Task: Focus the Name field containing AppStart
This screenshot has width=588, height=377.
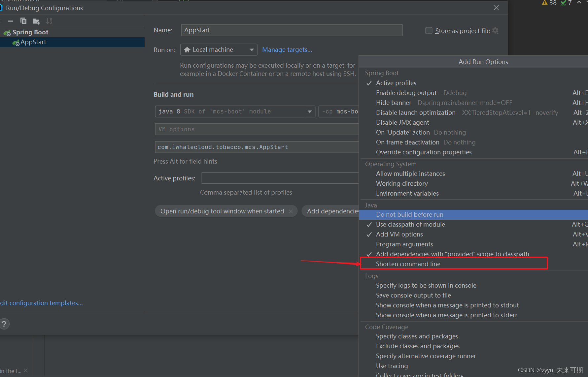Action: (292, 30)
